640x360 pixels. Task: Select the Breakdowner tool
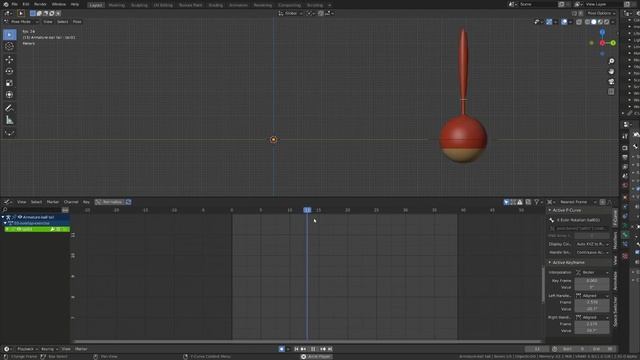9,133
